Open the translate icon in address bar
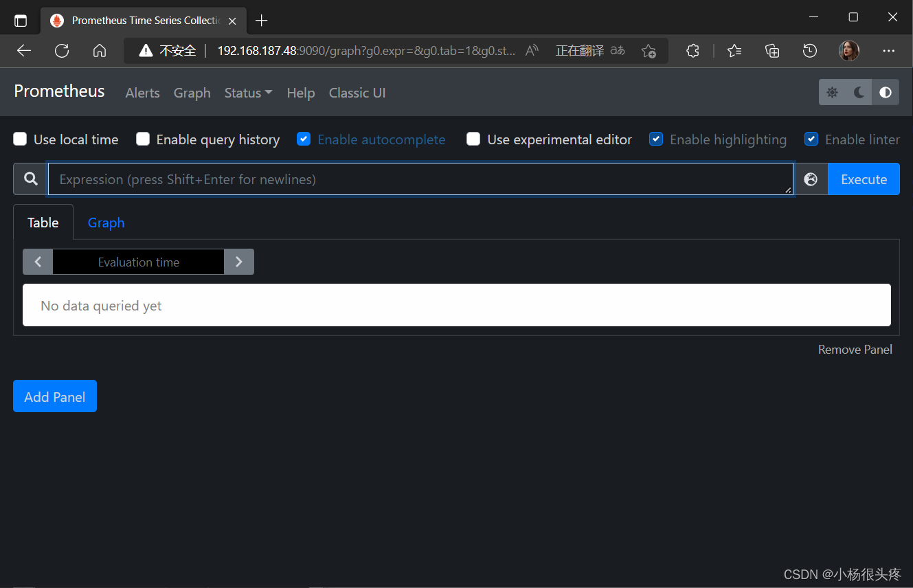Image resolution: width=913 pixels, height=588 pixels. 618,50
